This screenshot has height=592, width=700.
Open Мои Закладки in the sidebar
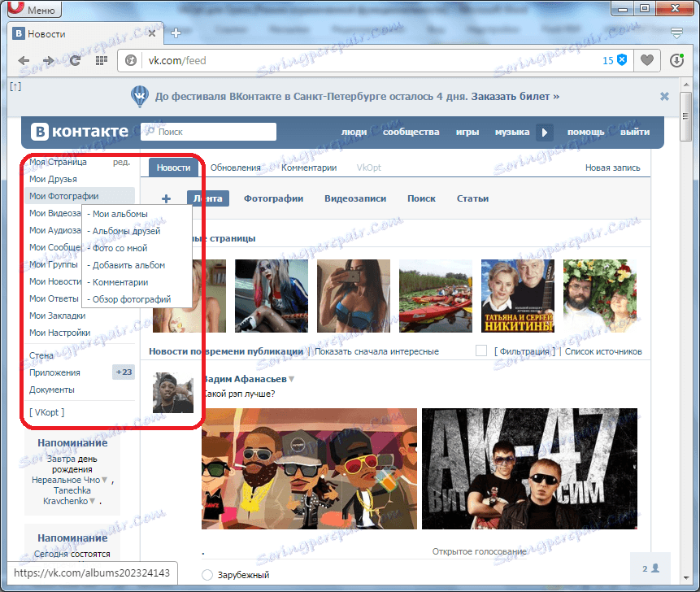57,316
